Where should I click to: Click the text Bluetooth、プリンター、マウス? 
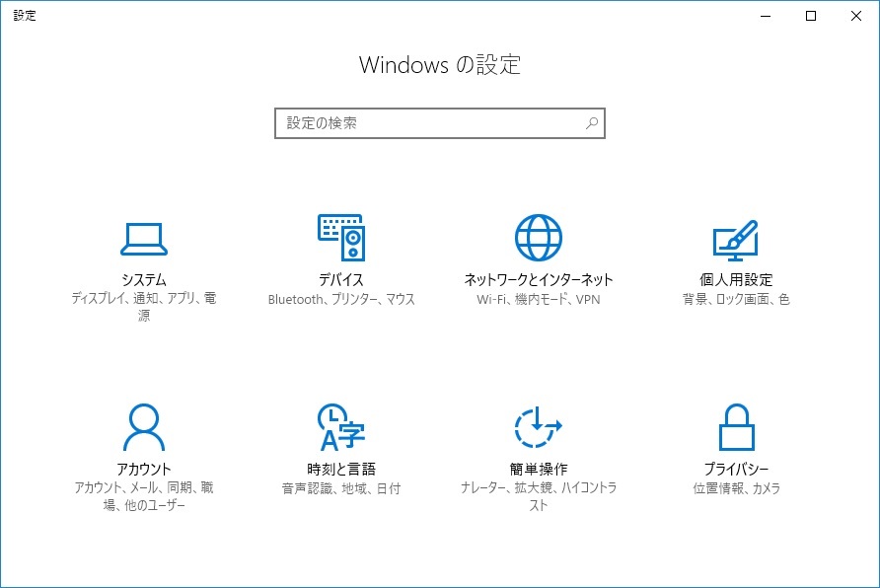tap(341, 299)
